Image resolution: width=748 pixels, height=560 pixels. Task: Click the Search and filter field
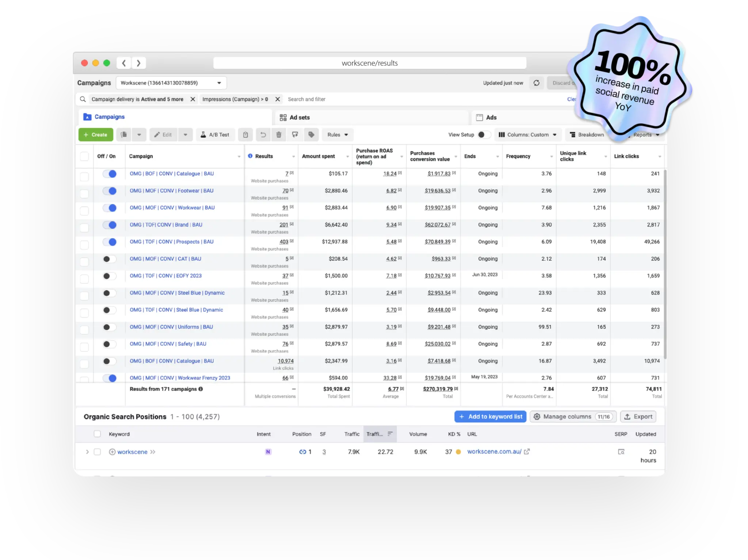[x=402, y=99]
